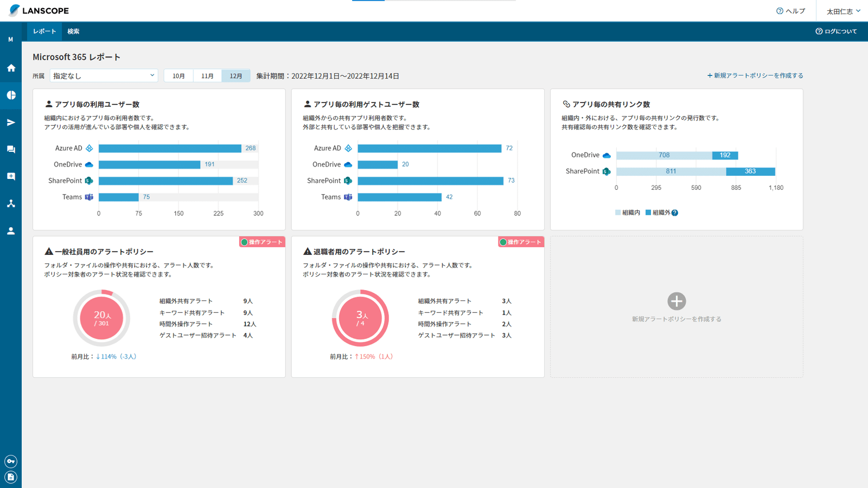868x488 pixels.
Task: Click the document icon at the sidebar bottom
Action: [x=11, y=477]
